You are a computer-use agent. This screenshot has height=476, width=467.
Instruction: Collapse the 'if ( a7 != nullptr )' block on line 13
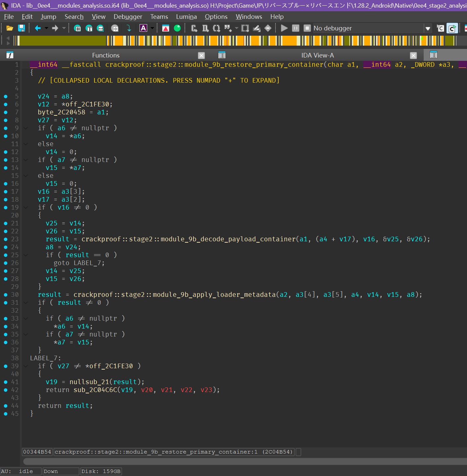point(25,160)
